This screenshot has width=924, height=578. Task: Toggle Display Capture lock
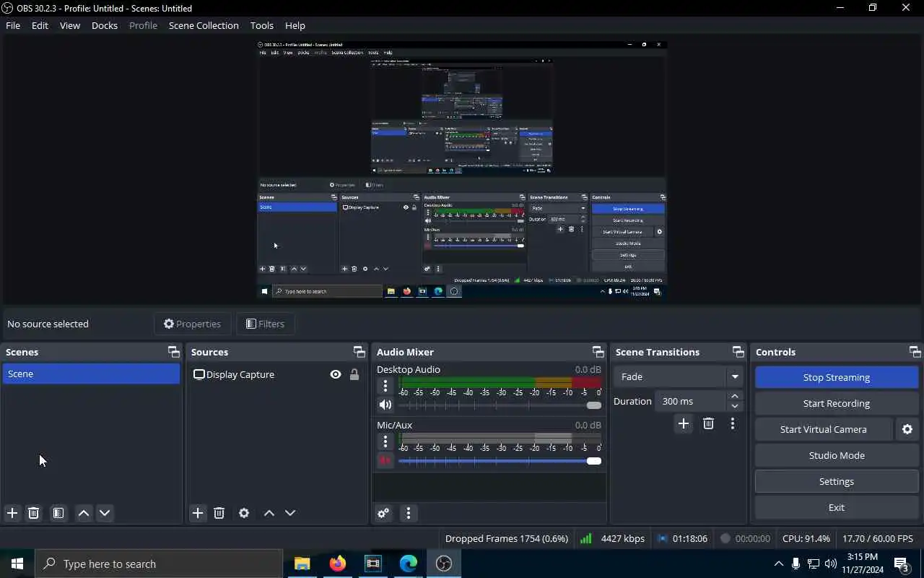click(x=354, y=374)
